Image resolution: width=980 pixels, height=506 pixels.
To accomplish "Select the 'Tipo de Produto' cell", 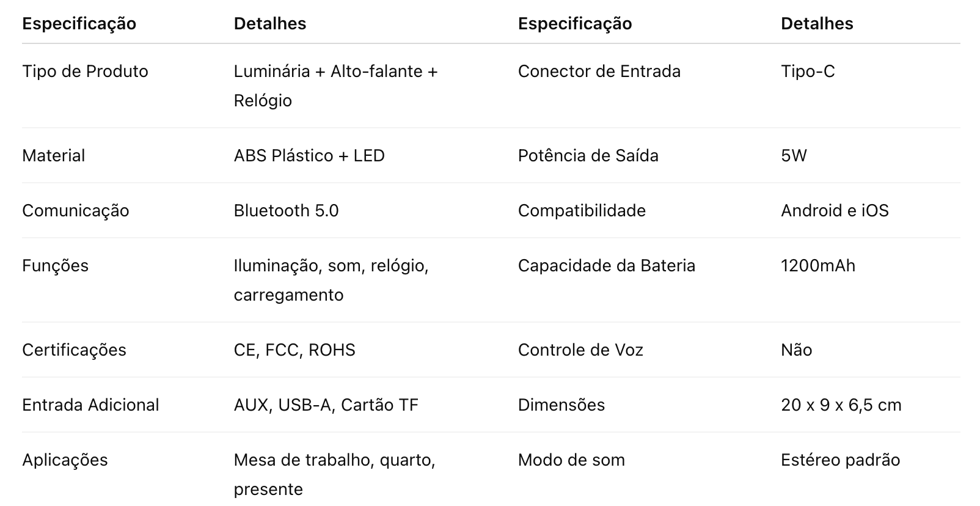I will (x=85, y=71).
